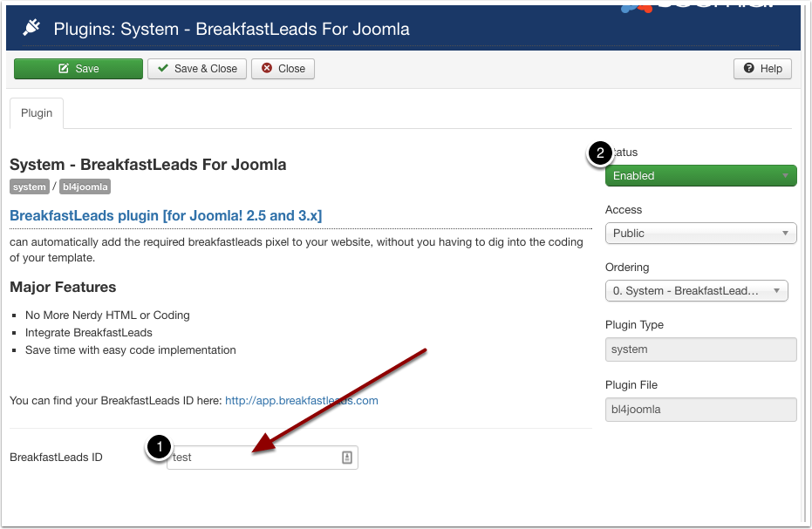The width and height of the screenshot is (812, 529).
Task: Click the Plugin File field showing bl4joomla
Action: (x=700, y=410)
